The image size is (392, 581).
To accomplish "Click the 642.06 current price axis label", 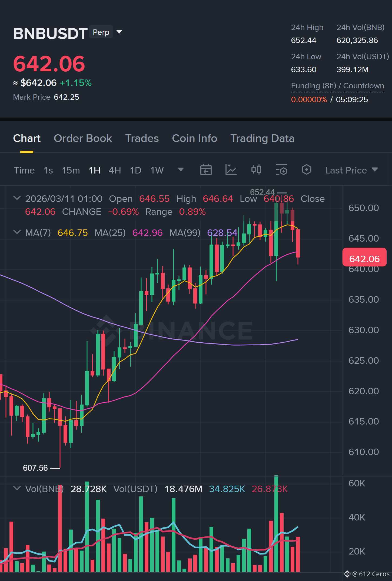I will pyautogui.click(x=364, y=258).
